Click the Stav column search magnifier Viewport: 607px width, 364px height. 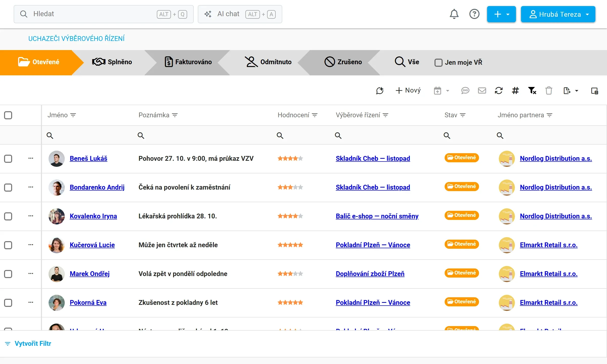pos(447,135)
